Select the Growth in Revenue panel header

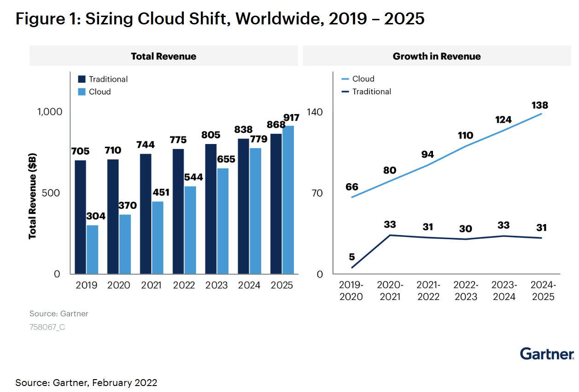tap(436, 56)
